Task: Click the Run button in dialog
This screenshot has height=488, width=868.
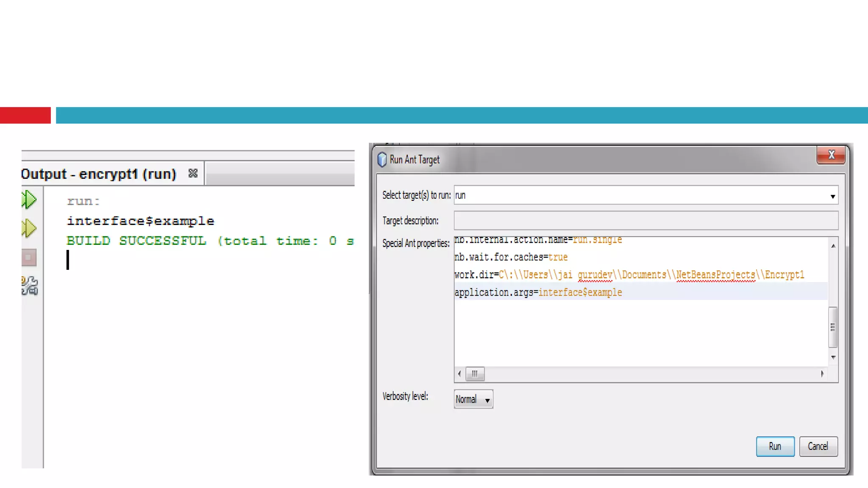Action: click(x=775, y=446)
